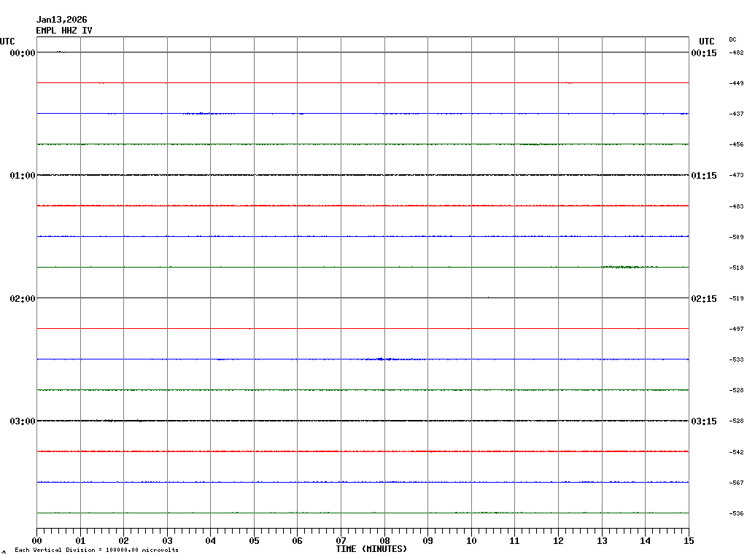Select minute 15 on the time axis
The width and height of the screenshot is (747, 560).
click(689, 541)
